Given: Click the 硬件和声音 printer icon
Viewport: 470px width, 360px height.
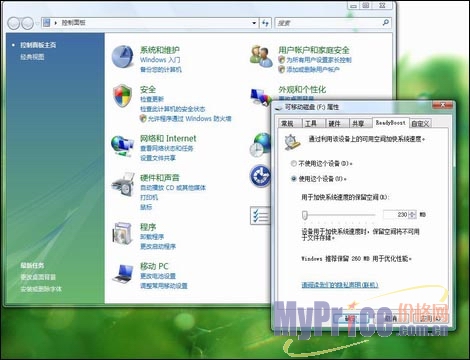Looking at the screenshot, I should [123, 184].
